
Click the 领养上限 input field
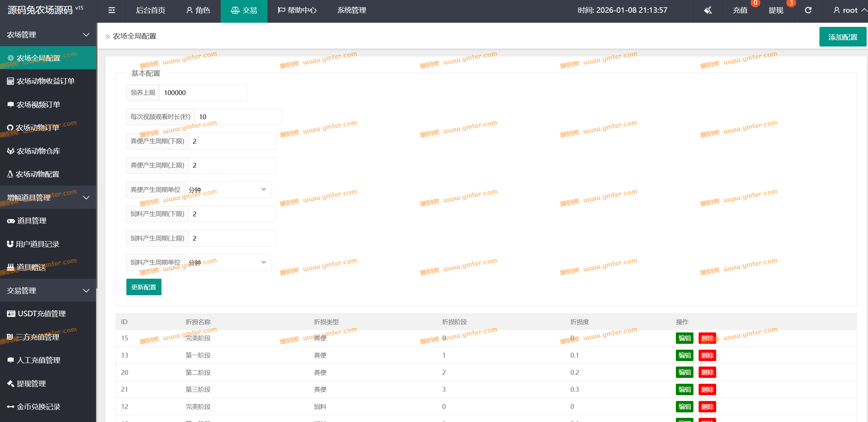(203, 93)
